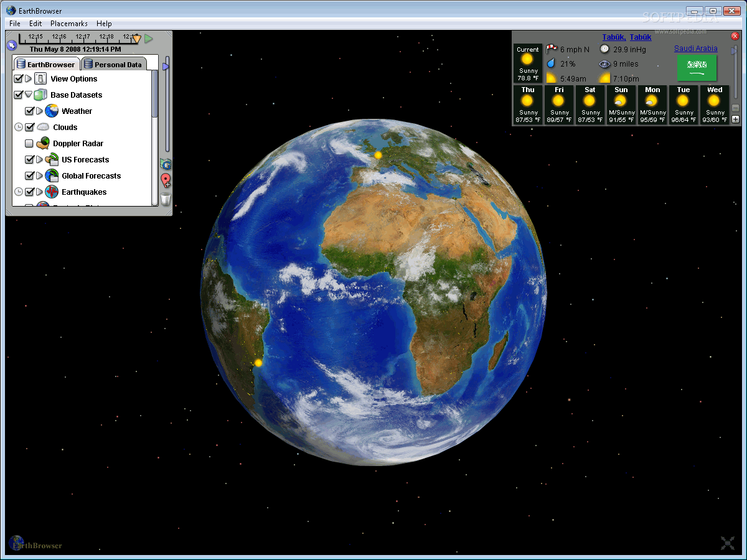Image resolution: width=747 pixels, height=560 pixels.
Task: Uncheck the Base Datasets checkbox
Action: (18, 95)
